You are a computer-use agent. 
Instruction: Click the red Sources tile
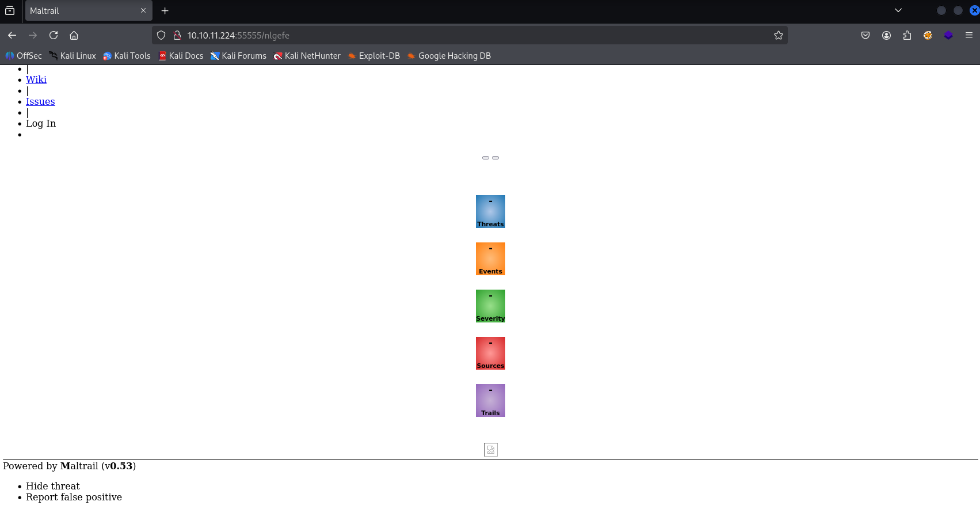point(490,353)
